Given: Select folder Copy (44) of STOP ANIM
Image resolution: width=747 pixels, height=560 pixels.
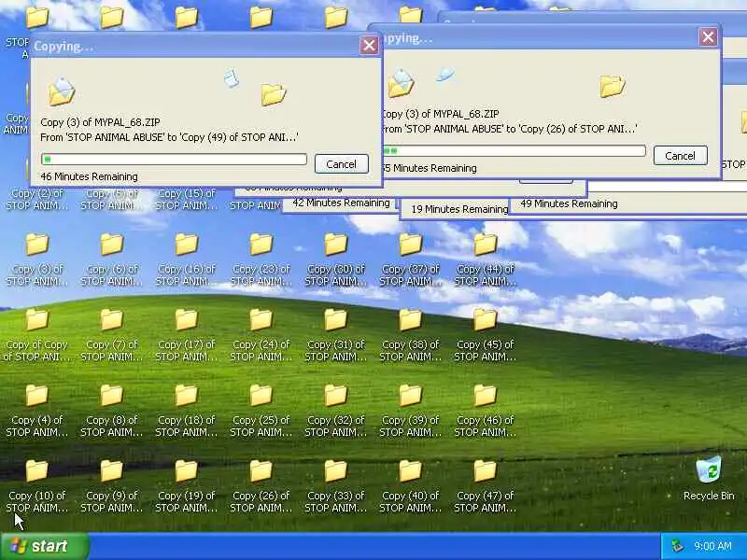Looking at the screenshot, I should [x=485, y=259].
